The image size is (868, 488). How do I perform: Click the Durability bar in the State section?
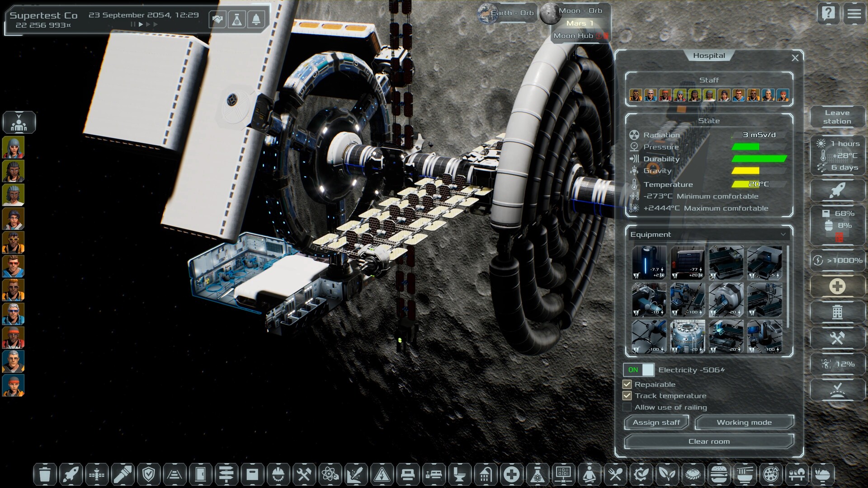759,159
